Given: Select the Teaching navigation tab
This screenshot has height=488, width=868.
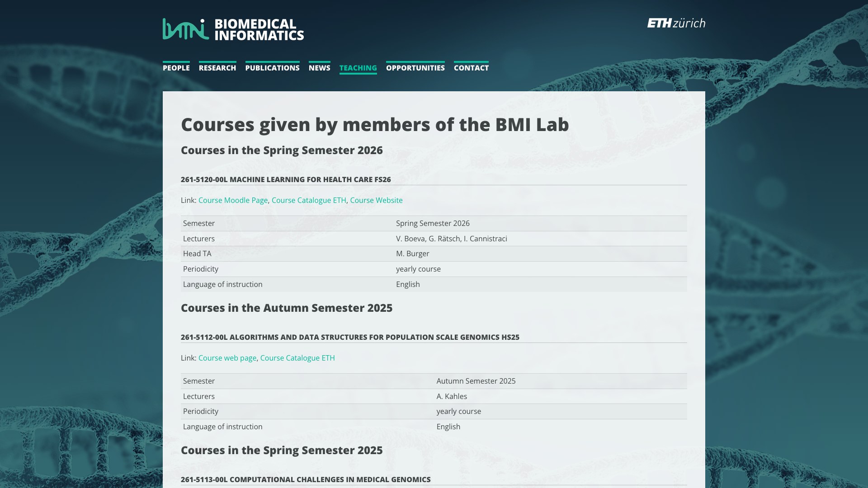Looking at the screenshot, I should click(358, 68).
